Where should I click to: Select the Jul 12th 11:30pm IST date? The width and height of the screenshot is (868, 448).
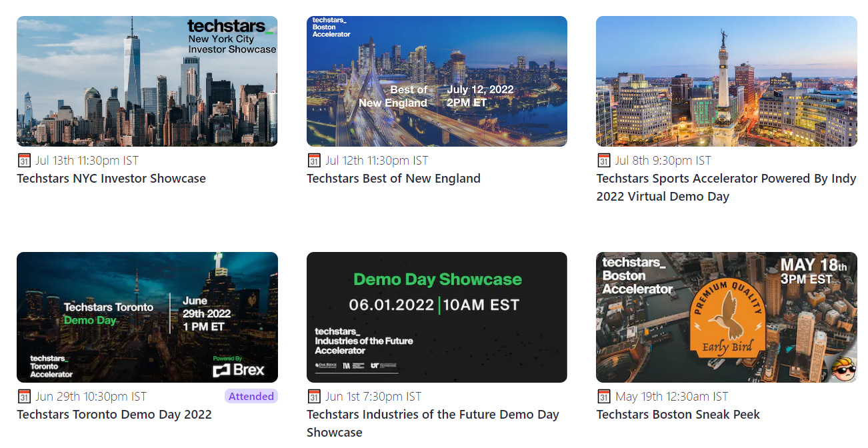377,161
